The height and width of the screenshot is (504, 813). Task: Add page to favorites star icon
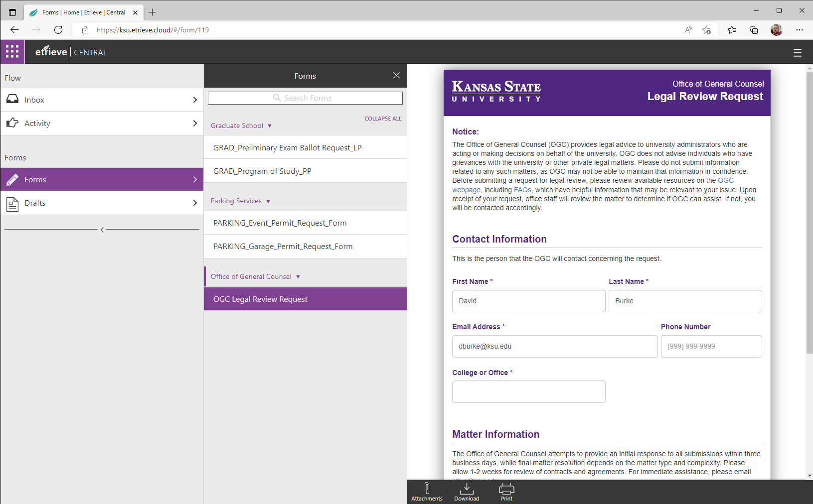click(706, 30)
